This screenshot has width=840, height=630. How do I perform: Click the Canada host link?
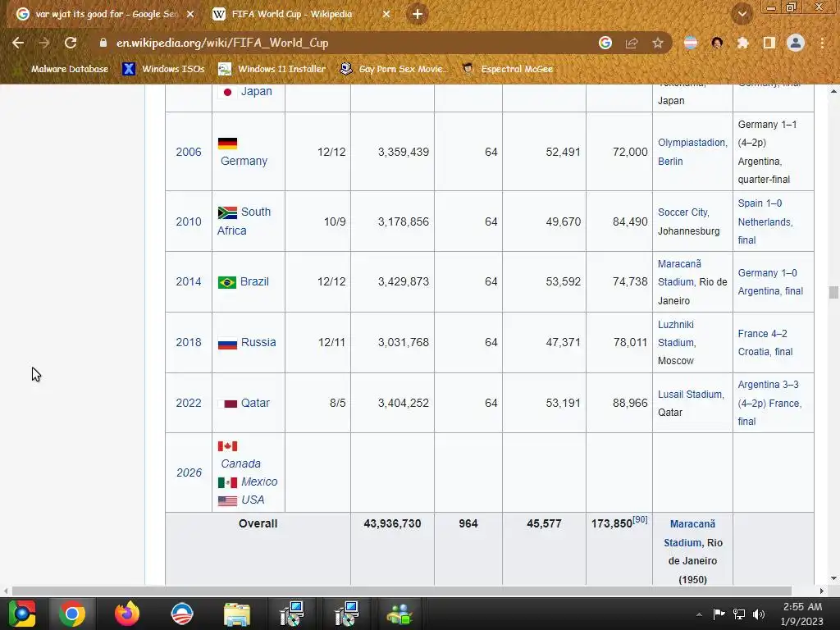pyautogui.click(x=240, y=463)
